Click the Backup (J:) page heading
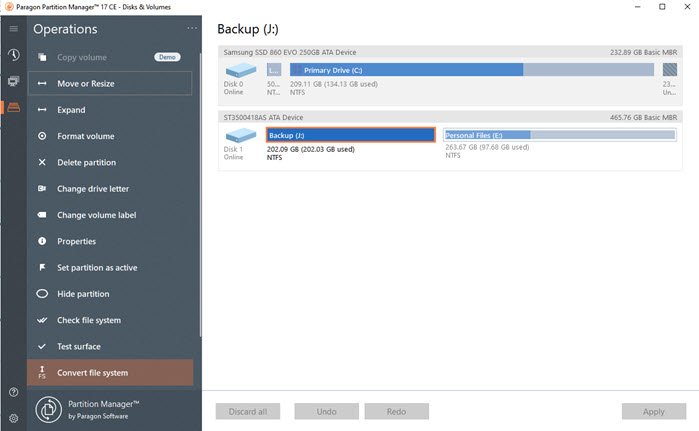This screenshot has width=699, height=431. click(x=248, y=29)
